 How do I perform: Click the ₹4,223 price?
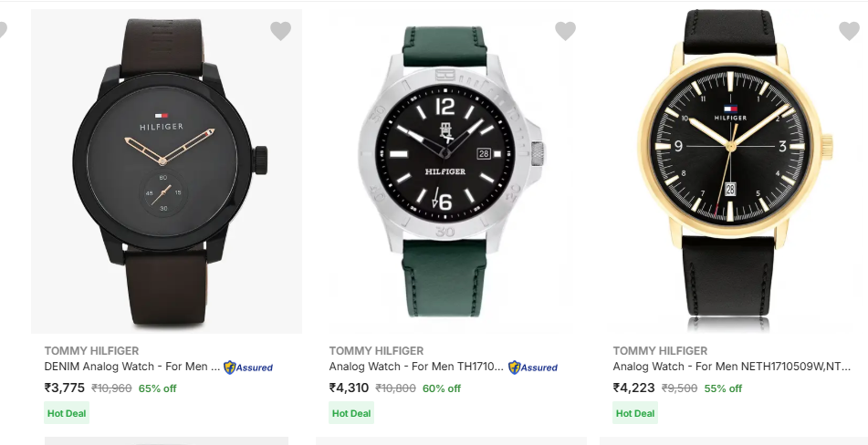[633, 388]
